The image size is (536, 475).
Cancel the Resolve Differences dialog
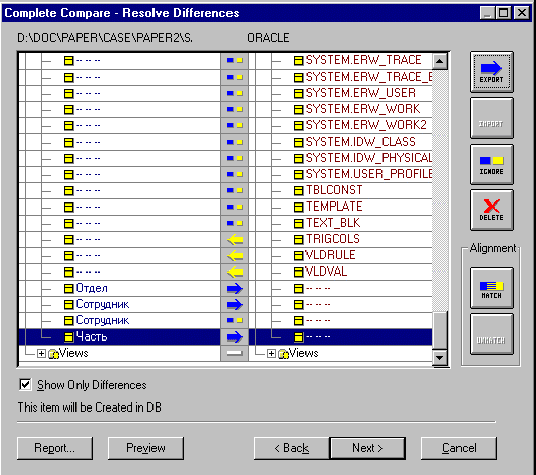point(459,448)
